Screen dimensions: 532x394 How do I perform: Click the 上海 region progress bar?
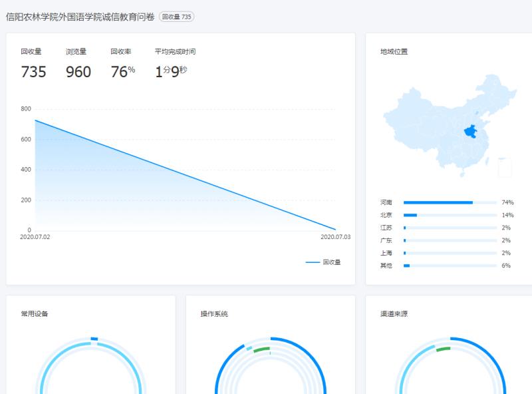pos(450,253)
